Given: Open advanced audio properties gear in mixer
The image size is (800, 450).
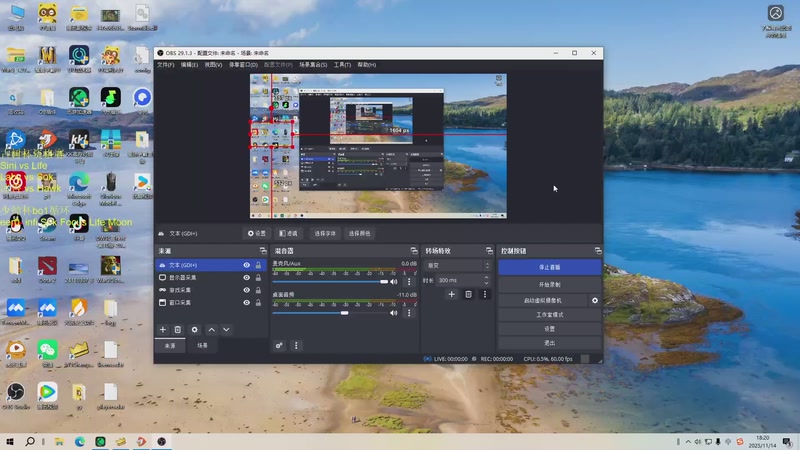Looking at the screenshot, I should point(280,345).
